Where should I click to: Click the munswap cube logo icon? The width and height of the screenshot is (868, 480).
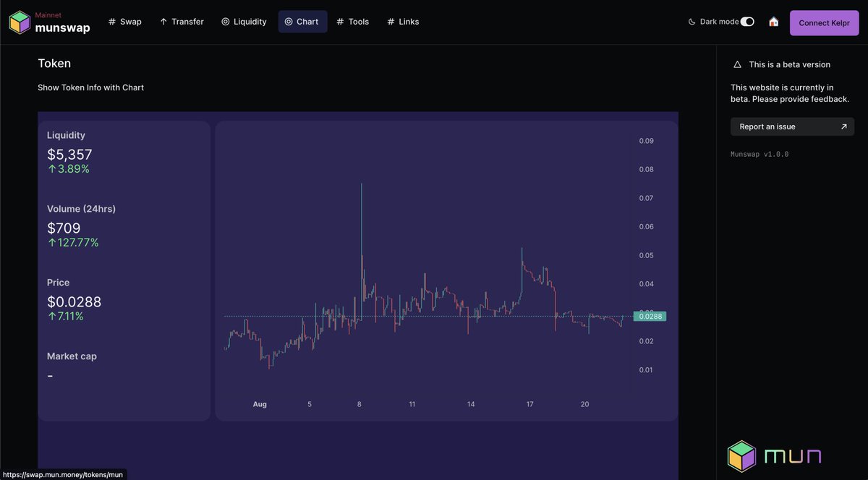click(20, 22)
